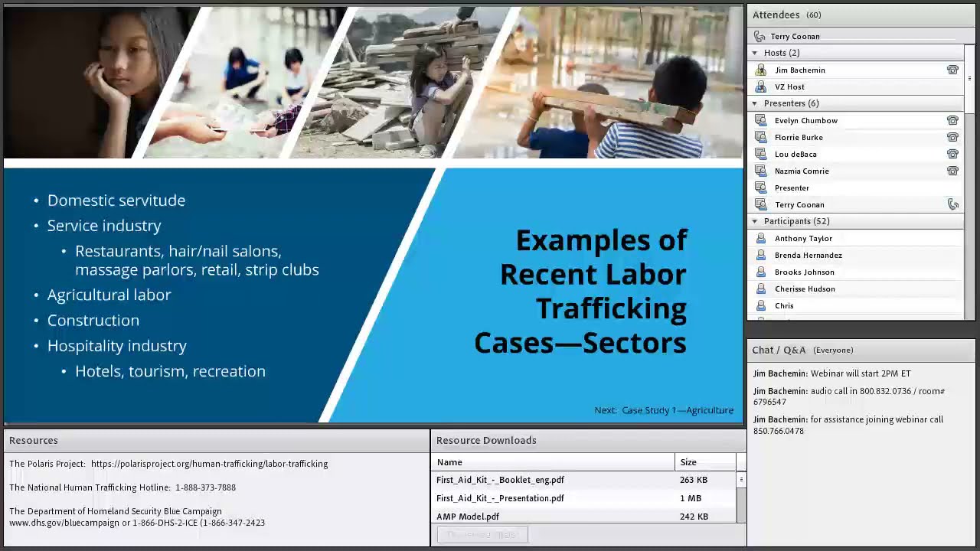The height and width of the screenshot is (551, 980).
Task: Click the 'audio call in 800.832.0736' chat message
Action: [849, 396]
